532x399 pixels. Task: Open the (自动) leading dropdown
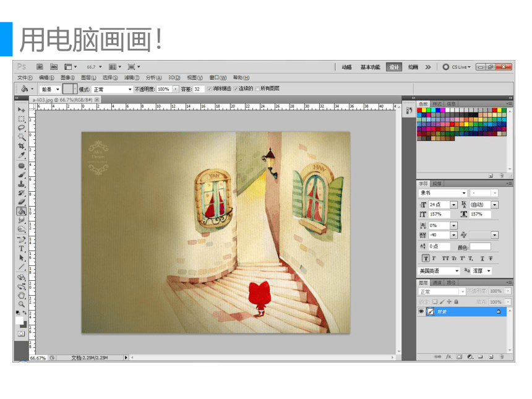[x=495, y=205]
